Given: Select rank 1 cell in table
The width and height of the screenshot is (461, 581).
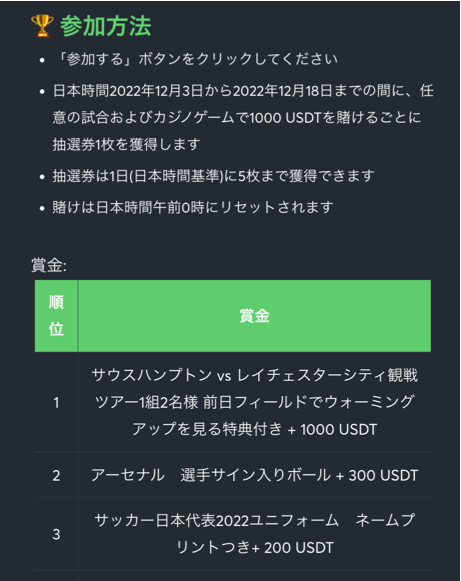Looking at the screenshot, I should tap(56, 402).
